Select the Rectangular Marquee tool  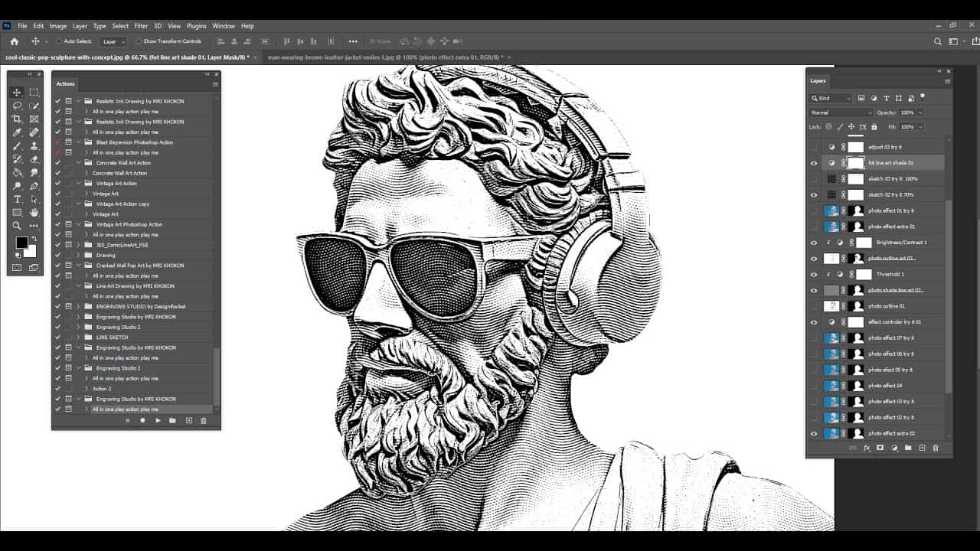(x=34, y=93)
